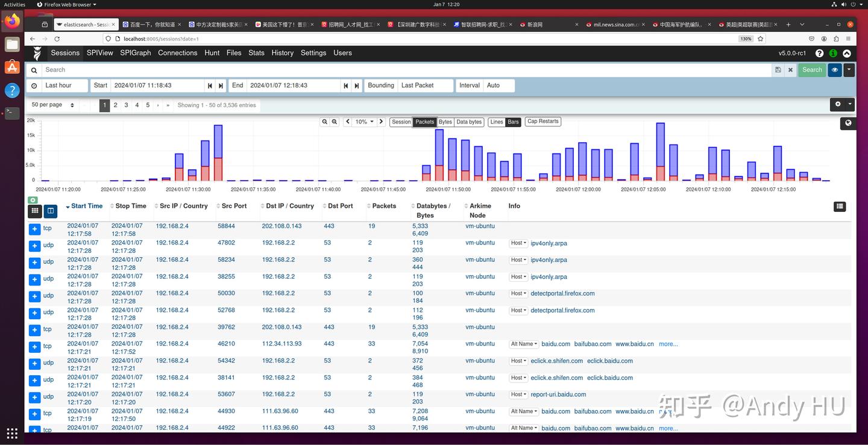Click the column visibility grid icon

35,211
